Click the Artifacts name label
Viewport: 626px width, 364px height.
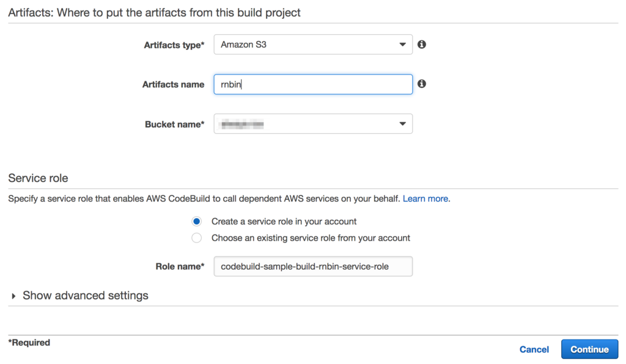[x=173, y=84]
